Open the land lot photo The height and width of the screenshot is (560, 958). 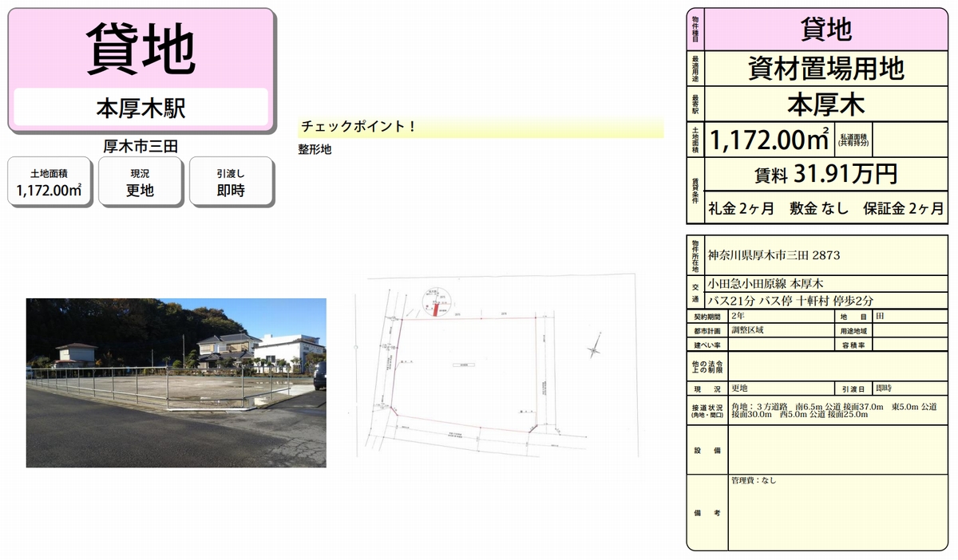[176, 383]
